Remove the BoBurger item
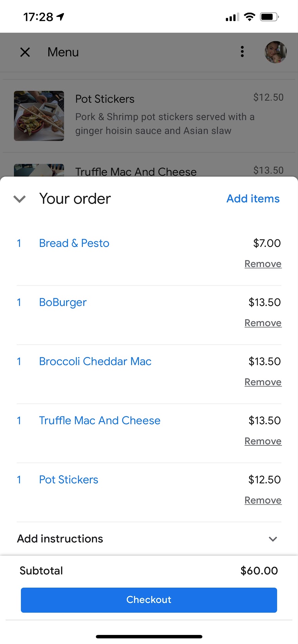Image resolution: width=298 pixels, height=644 pixels. (x=263, y=323)
